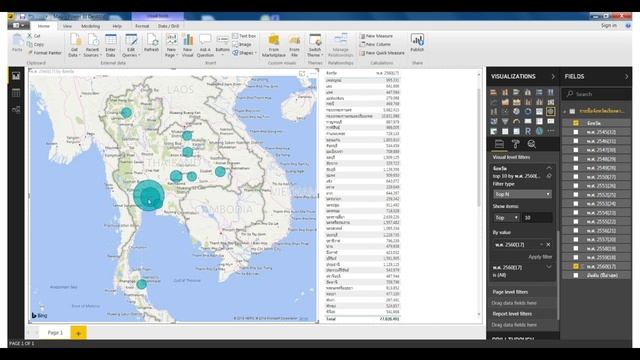
Task: Pick the Table visualization icon
Action: tap(505, 131)
